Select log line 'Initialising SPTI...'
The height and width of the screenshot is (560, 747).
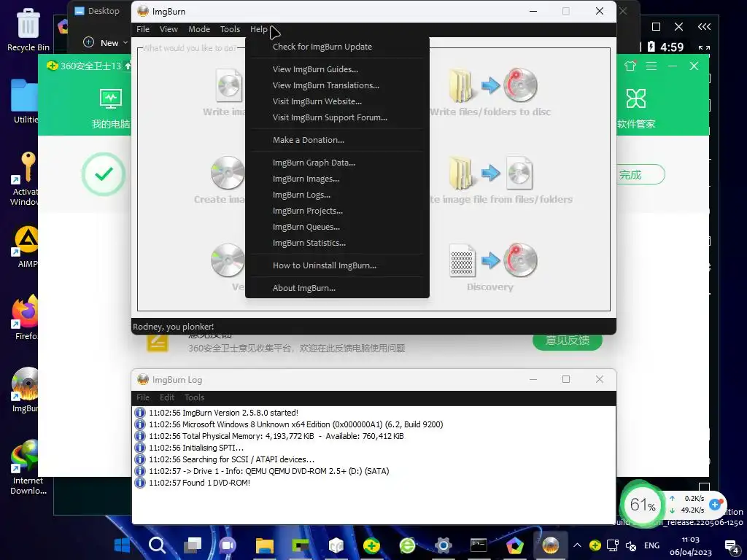pos(196,448)
